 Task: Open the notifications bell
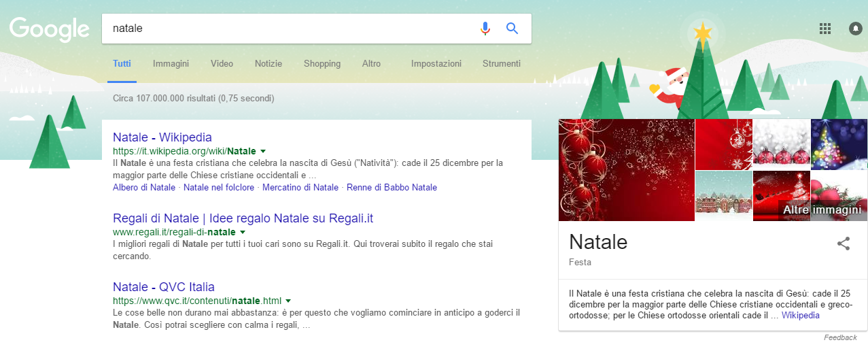pos(856,29)
